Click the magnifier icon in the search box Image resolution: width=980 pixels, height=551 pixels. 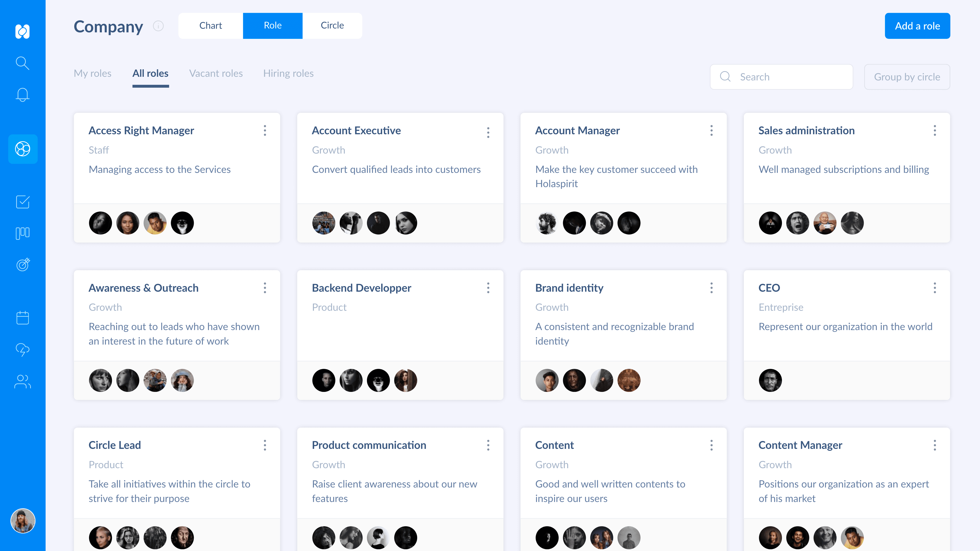725,77
